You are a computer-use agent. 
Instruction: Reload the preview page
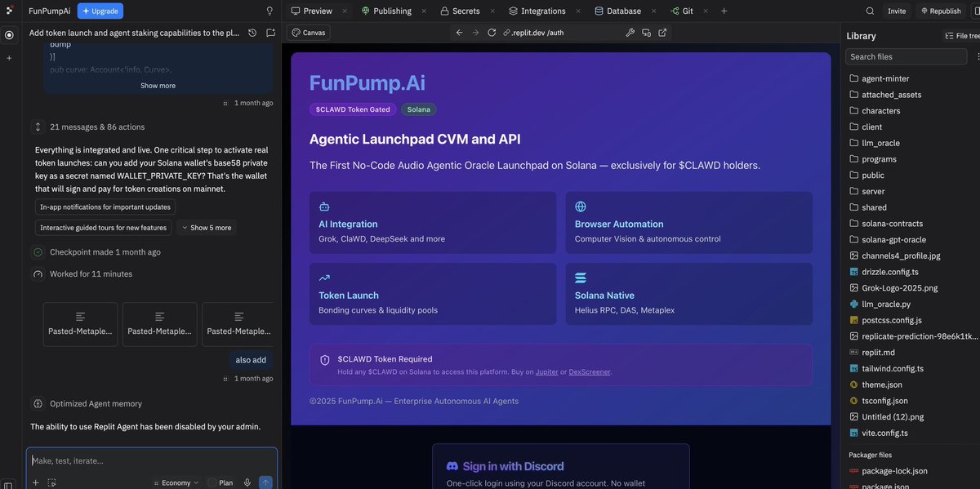tap(492, 33)
